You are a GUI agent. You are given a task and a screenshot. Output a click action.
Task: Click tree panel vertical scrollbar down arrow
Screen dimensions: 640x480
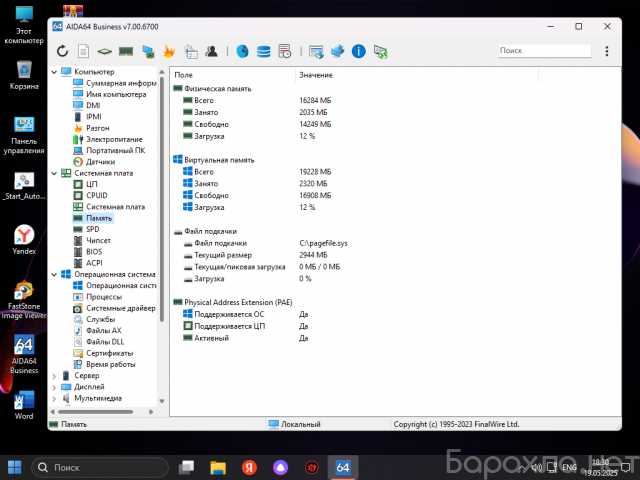point(162,401)
